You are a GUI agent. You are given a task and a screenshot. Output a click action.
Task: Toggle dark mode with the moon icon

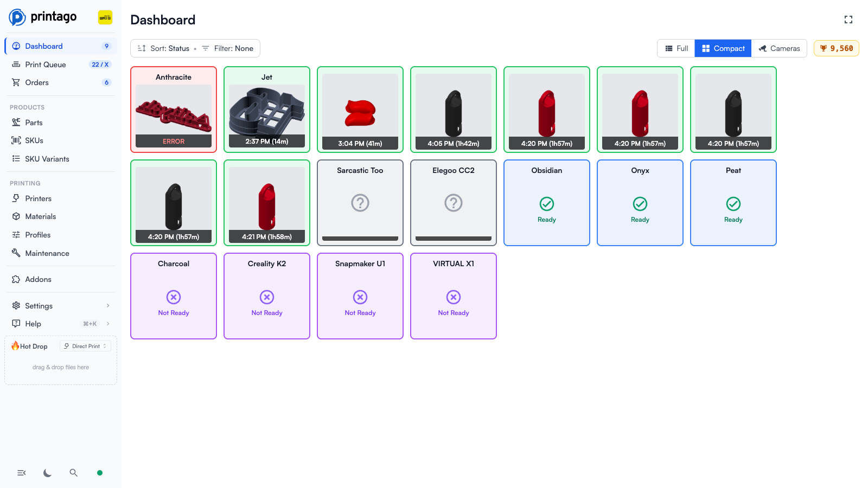pos(48,473)
